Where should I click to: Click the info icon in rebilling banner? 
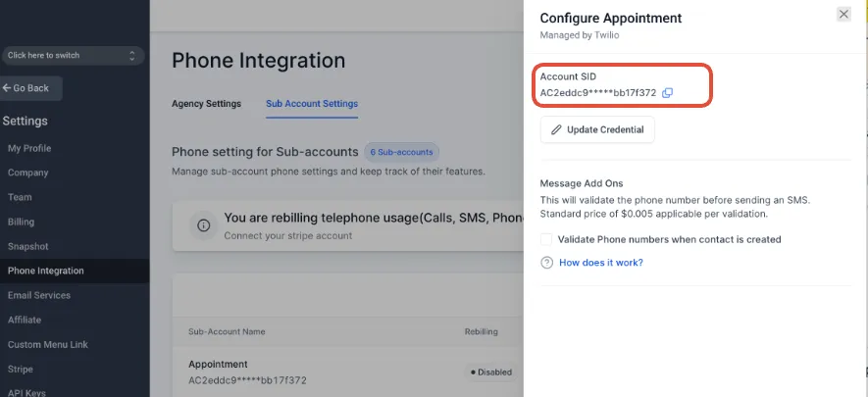point(203,225)
